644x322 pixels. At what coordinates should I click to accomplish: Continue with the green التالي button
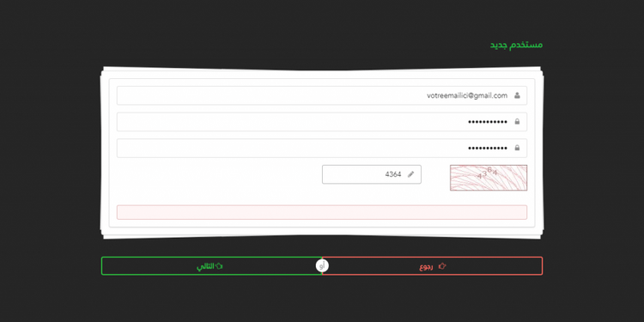(x=211, y=266)
